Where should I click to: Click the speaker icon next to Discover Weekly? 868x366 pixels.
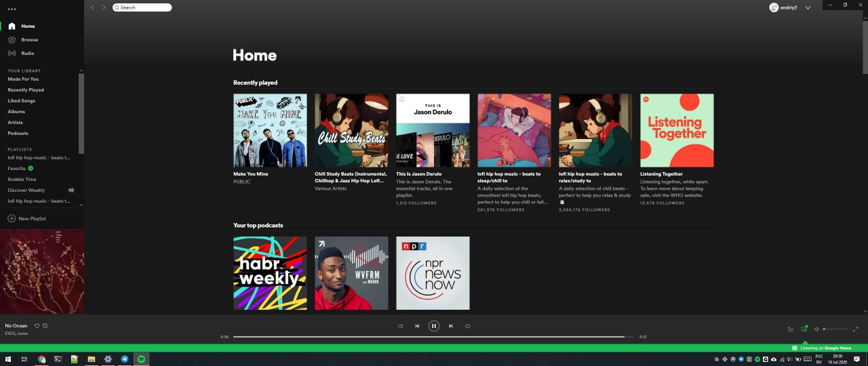coord(71,190)
